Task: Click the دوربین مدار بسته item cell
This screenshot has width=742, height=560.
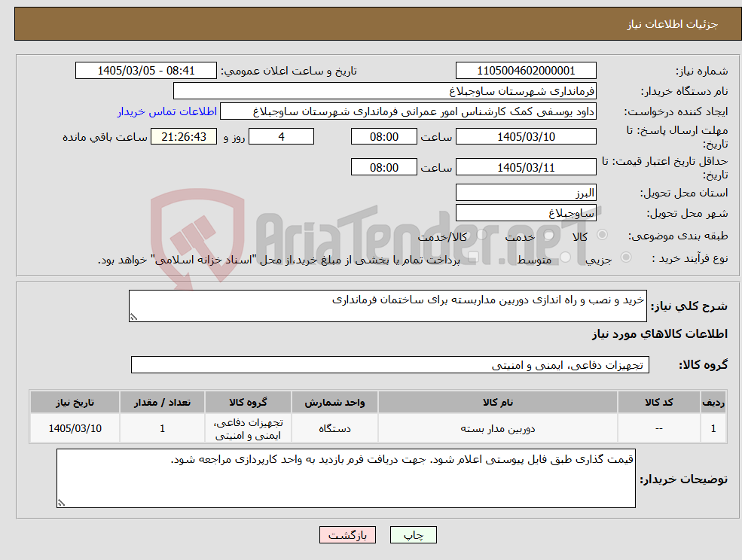Action: coord(497,428)
